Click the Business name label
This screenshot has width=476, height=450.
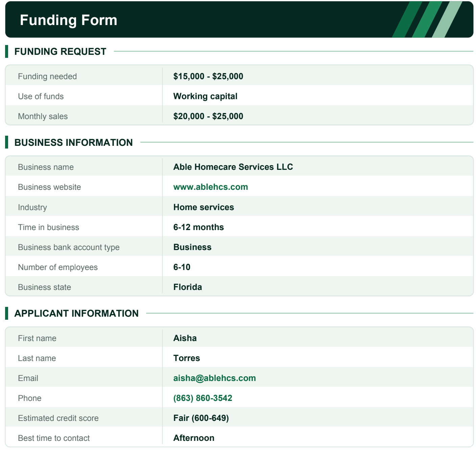click(x=46, y=167)
